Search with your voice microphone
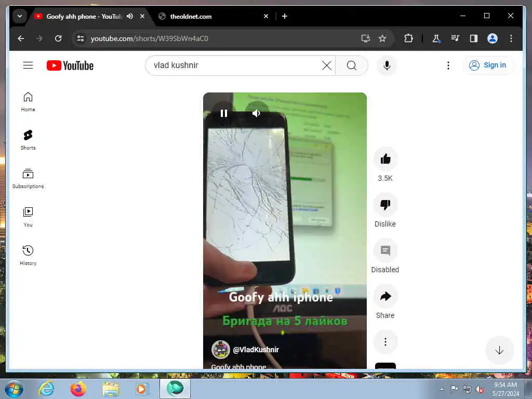This screenshot has width=532, height=399. pyautogui.click(x=387, y=65)
